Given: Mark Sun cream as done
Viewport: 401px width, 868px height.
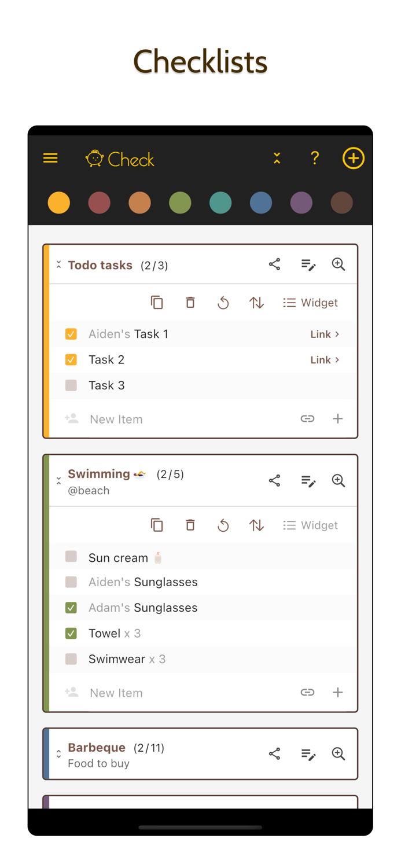Looking at the screenshot, I should click(71, 556).
